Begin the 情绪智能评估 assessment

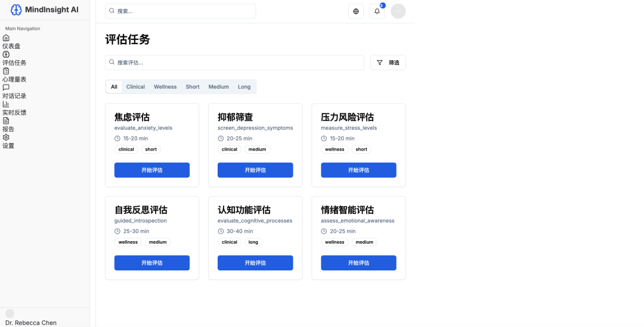[358, 263]
